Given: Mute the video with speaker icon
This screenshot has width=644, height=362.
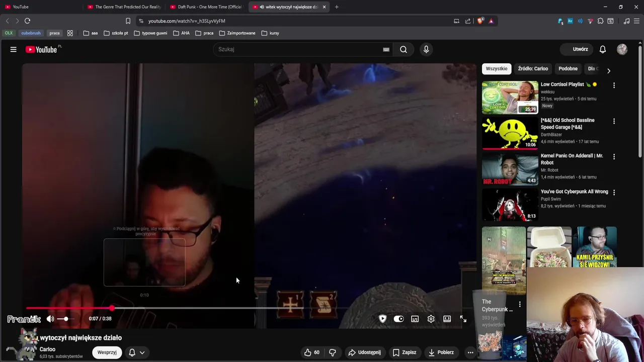Looking at the screenshot, I should (50, 319).
